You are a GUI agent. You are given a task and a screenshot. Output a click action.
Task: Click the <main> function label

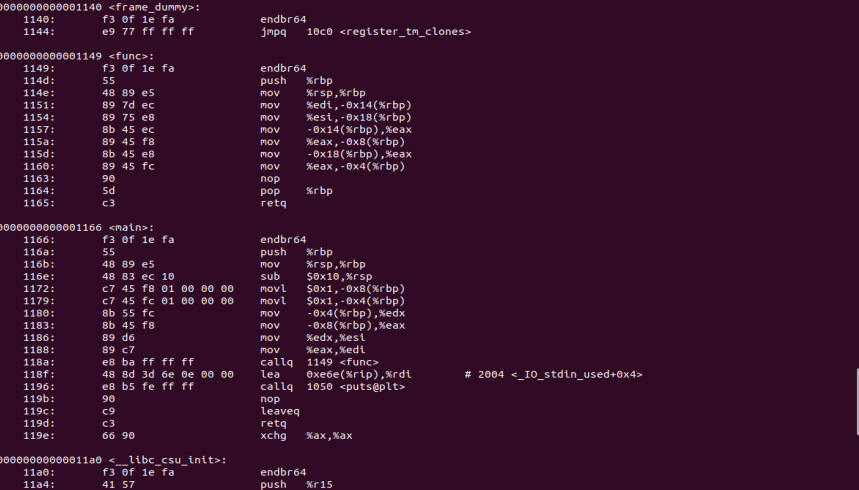[x=131, y=227]
